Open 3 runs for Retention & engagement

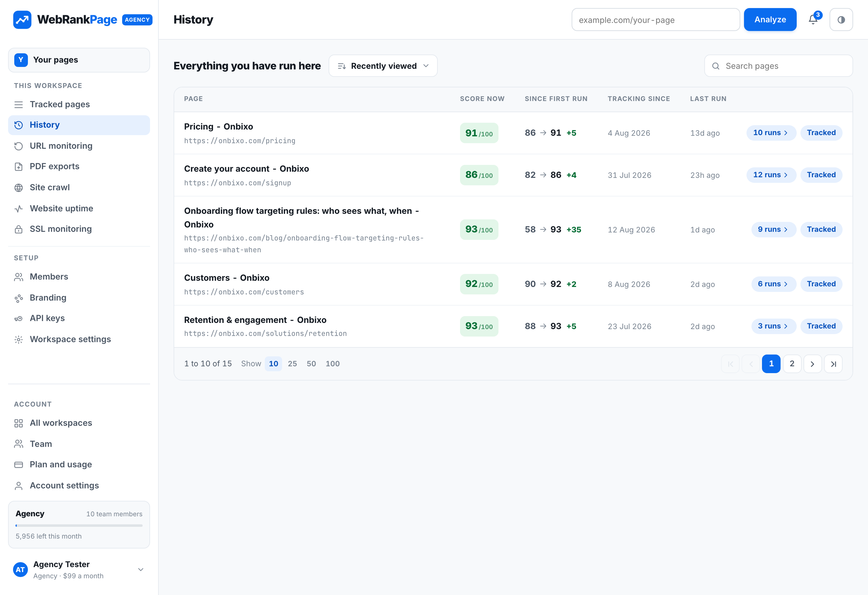click(773, 326)
